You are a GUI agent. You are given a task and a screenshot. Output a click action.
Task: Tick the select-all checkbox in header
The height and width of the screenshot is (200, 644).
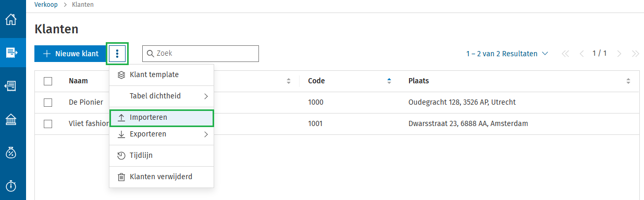(x=48, y=81)
